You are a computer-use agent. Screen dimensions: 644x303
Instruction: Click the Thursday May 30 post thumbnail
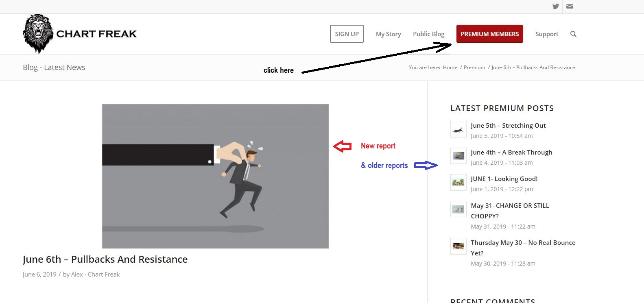pos(458,246)
